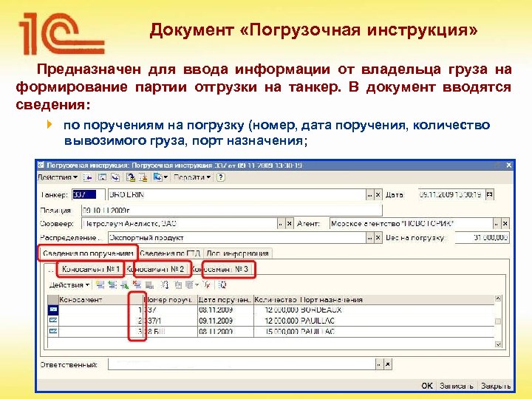Image resolution: width=532 pixels, height=399 pixels.
Task: Clear the BRO ERIN tanker field
Action: [378, 195]
